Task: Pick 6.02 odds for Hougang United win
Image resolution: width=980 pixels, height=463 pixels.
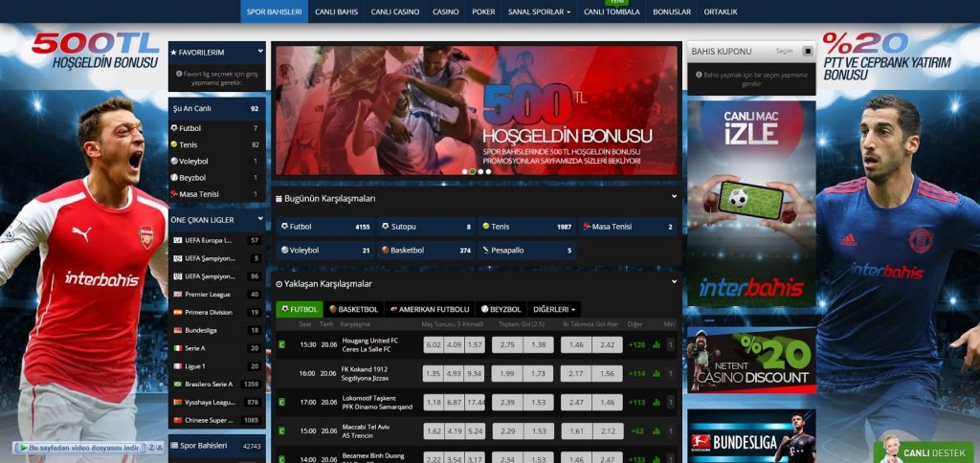Action: coord(434,345)
